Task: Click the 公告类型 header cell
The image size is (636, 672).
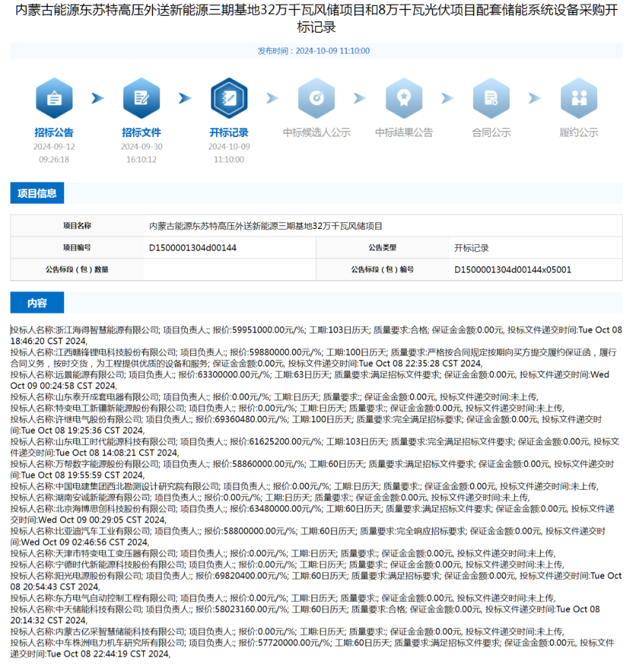Action: coord(383,248)
